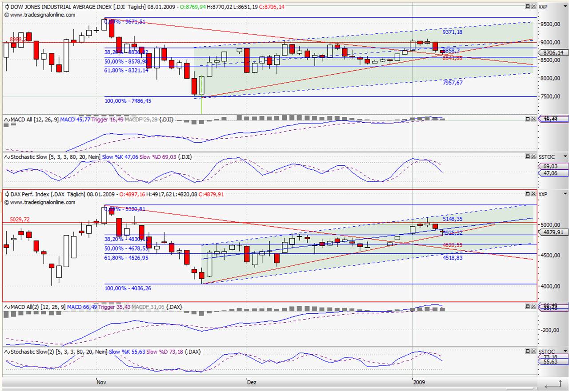569x392 pixels.
Task: Toggle the restore box on the MACD All(2) panel
Action: click(x=528, y=307)
